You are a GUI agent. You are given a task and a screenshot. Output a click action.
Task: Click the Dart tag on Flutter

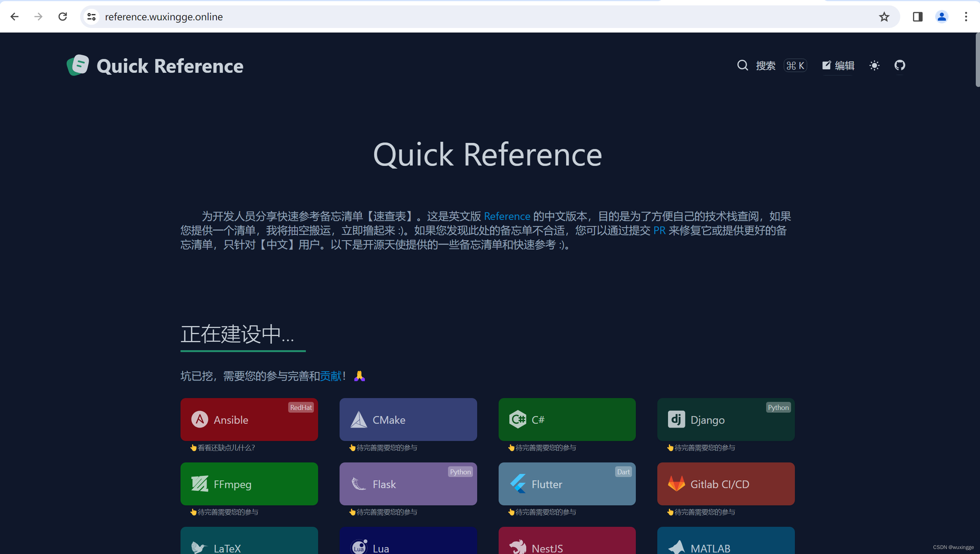point(623,472)
